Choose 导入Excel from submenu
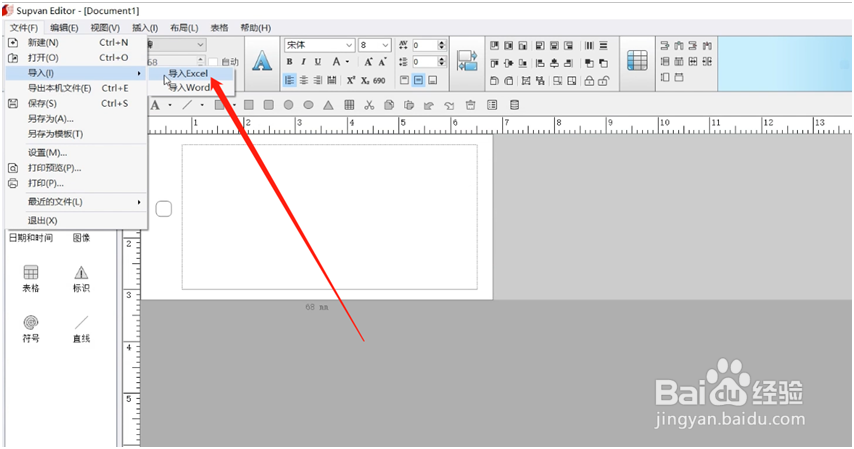The width and height of the screenshot is (854, 449). point(192,74)
